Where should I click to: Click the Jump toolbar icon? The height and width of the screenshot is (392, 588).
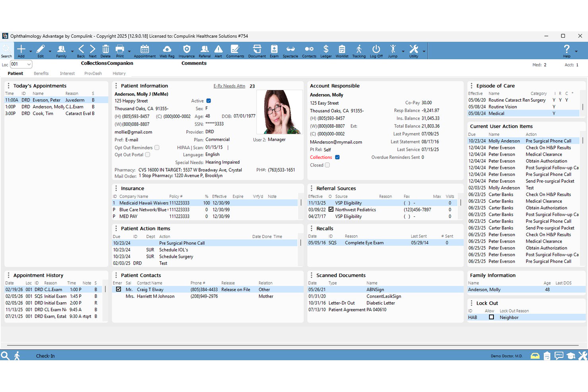pyautogui.click(x=393, y=49)
